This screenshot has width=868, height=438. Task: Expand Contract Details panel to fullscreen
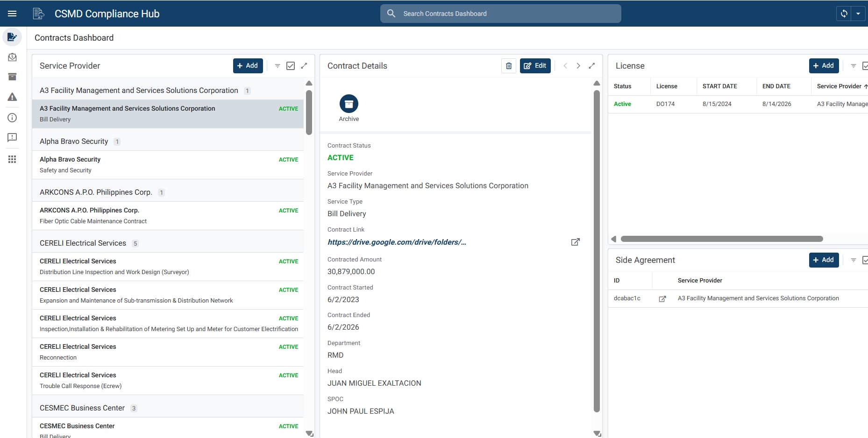tap(591, 66)
